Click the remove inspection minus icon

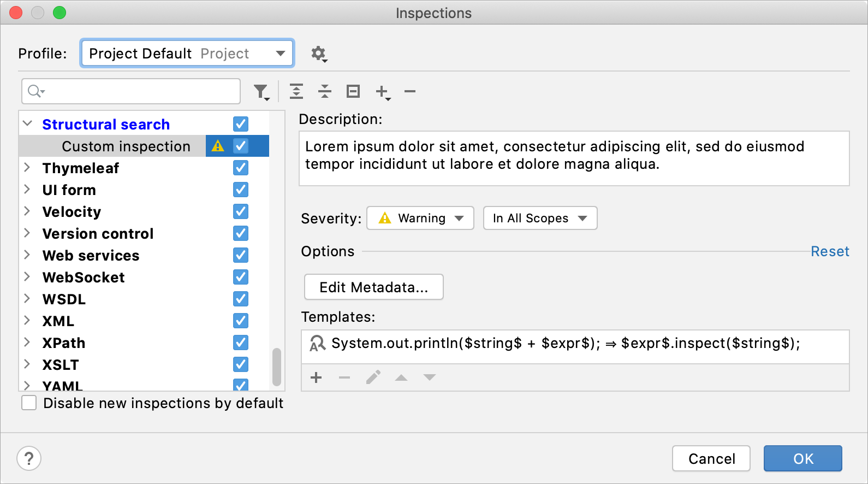(x=410, y=91)
